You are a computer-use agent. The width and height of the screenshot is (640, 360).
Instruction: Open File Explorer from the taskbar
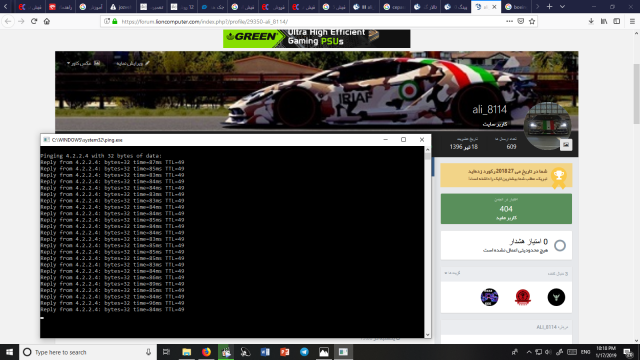[x=187, y=352]
